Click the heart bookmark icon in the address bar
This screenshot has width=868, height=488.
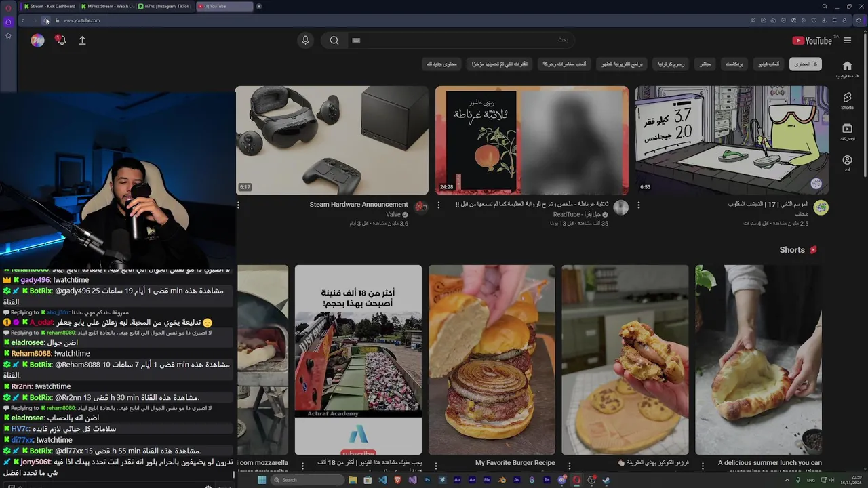pos(814,20)
